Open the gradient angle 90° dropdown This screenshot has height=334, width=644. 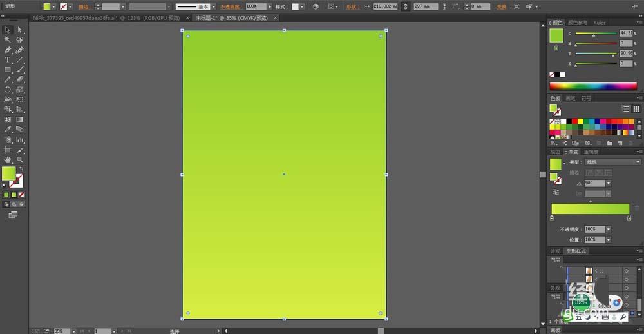click(x=609, y=183)
